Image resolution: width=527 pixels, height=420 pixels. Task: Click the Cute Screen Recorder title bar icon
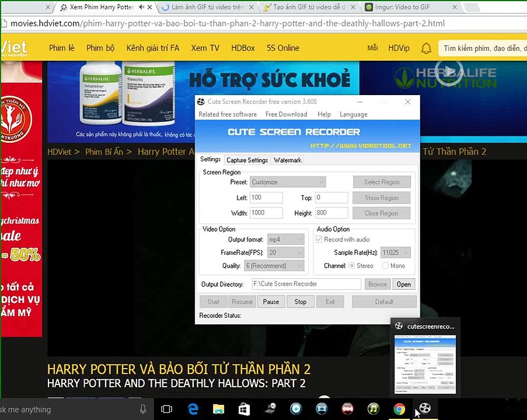pos(201,101)
